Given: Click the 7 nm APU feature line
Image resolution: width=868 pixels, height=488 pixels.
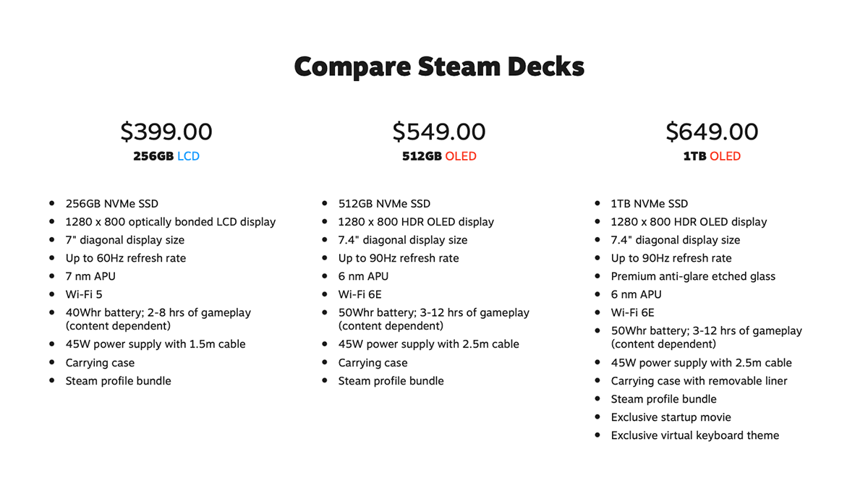Looking at the screenshot, I should (x=90, y=276).
